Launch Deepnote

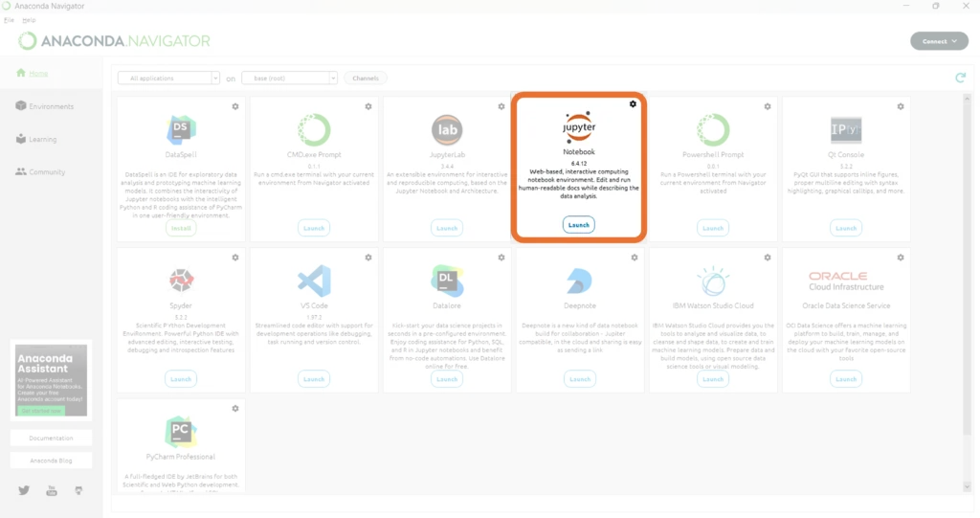tap(580, 379)
